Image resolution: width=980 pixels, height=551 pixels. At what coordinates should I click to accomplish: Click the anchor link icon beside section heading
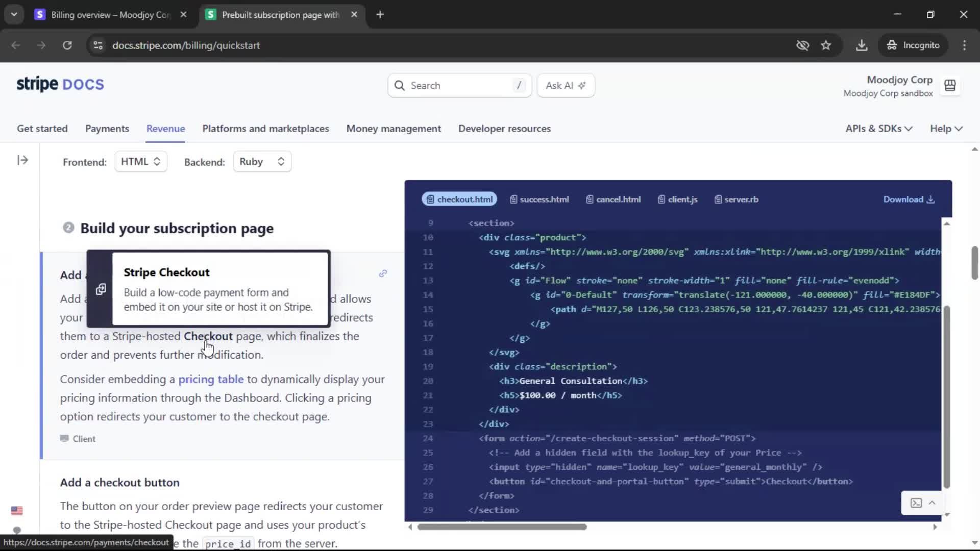click(x=383, y=273)
